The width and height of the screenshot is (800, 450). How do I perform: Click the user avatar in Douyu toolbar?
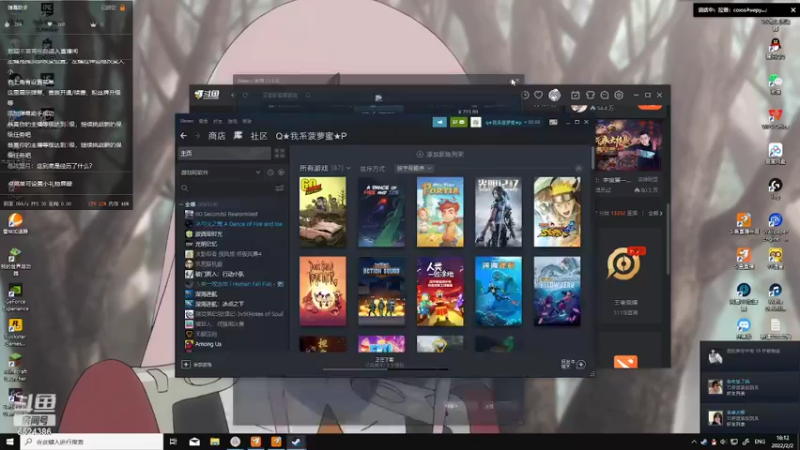pos(555,95)
